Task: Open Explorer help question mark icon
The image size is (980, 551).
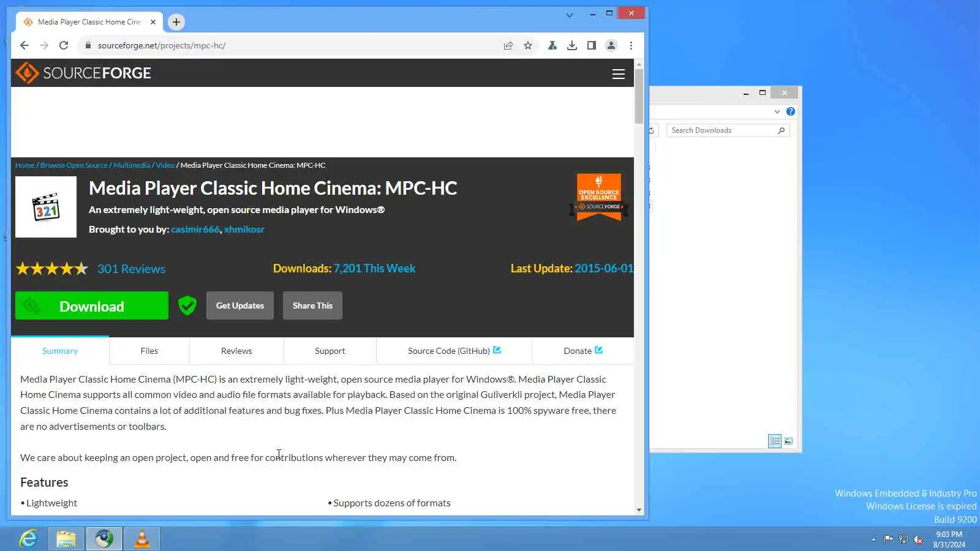Action: click(x=791, y=111)
